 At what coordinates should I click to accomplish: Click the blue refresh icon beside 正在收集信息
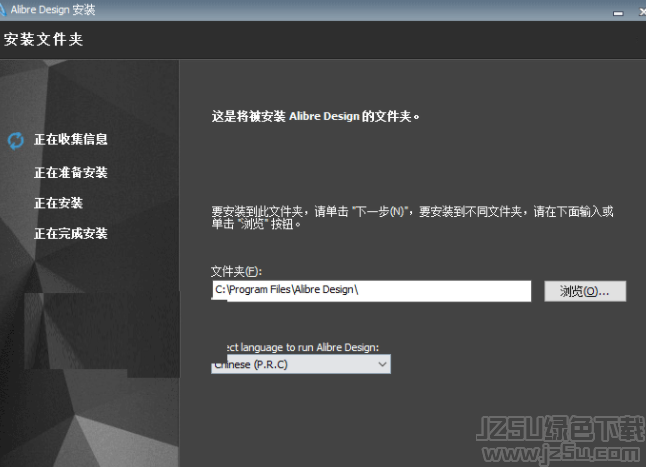click(x=15, y=141)
